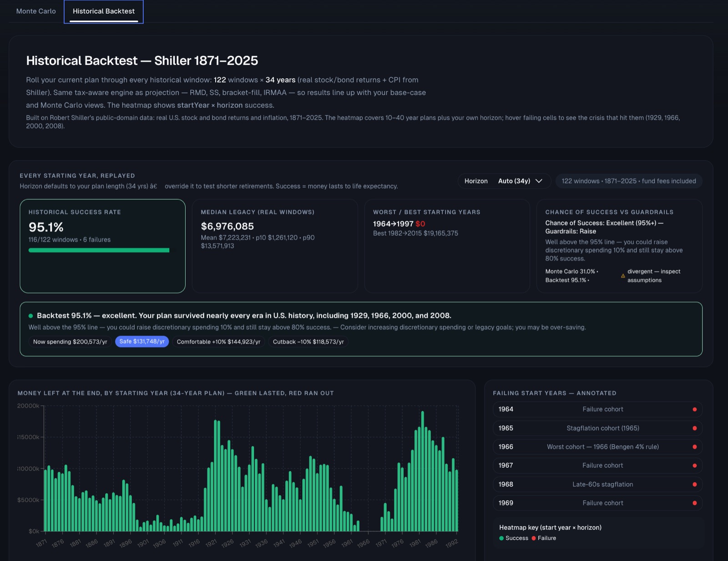
Task: Click the 20000k label on chart y-axis
Action: coord(28,406)
